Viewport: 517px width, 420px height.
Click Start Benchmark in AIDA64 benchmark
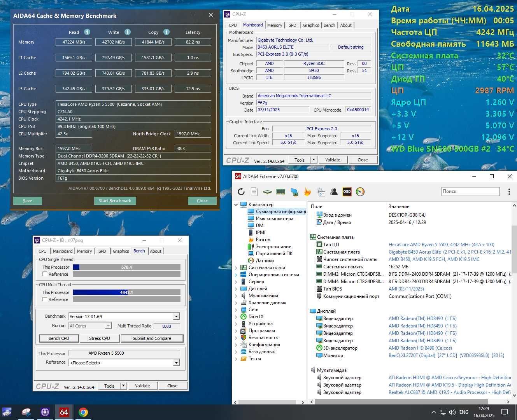(x=115, y=201)
